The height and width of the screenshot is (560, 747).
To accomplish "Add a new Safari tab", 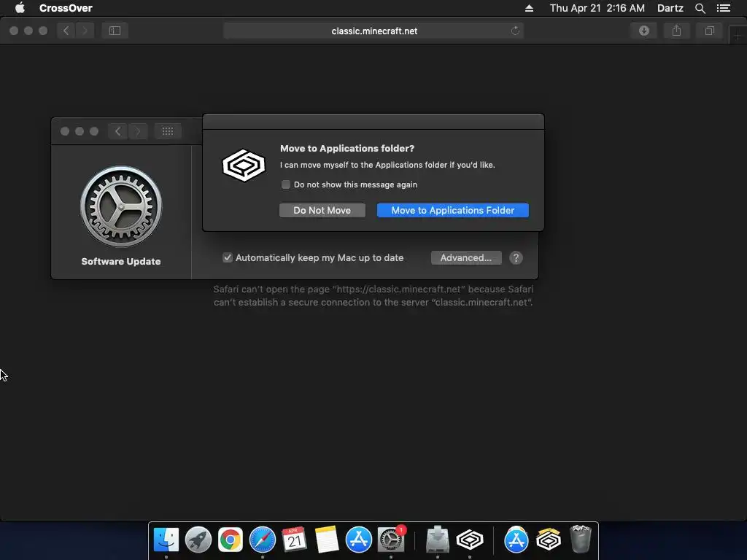I will [x=738, y=35].
